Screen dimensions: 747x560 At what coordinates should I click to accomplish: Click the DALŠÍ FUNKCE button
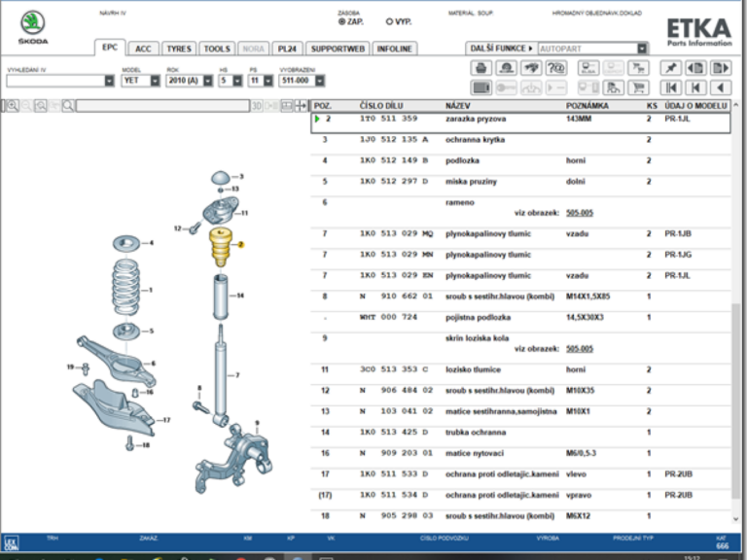coord(501,48)
